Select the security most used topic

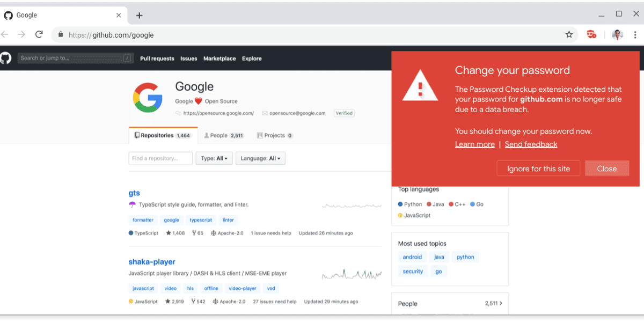[413, 272]
